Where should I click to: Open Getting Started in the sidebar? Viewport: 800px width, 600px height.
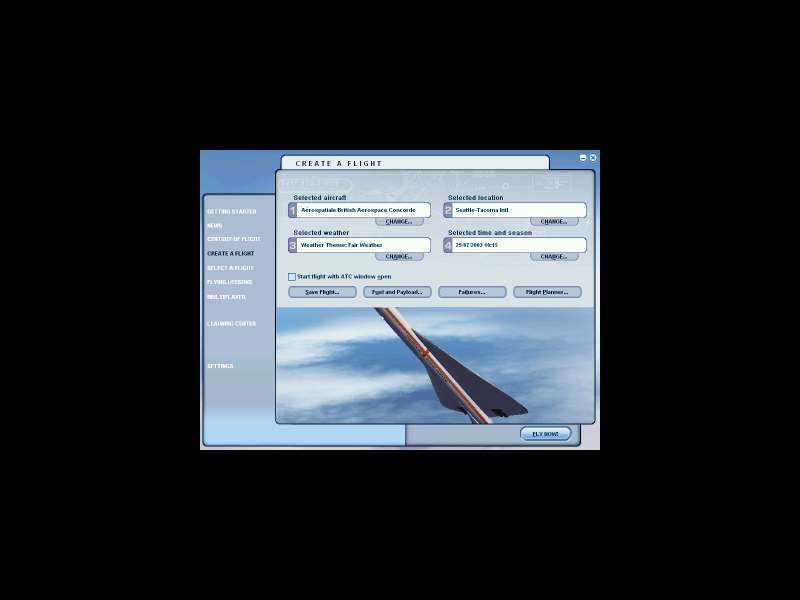point(231,212)
